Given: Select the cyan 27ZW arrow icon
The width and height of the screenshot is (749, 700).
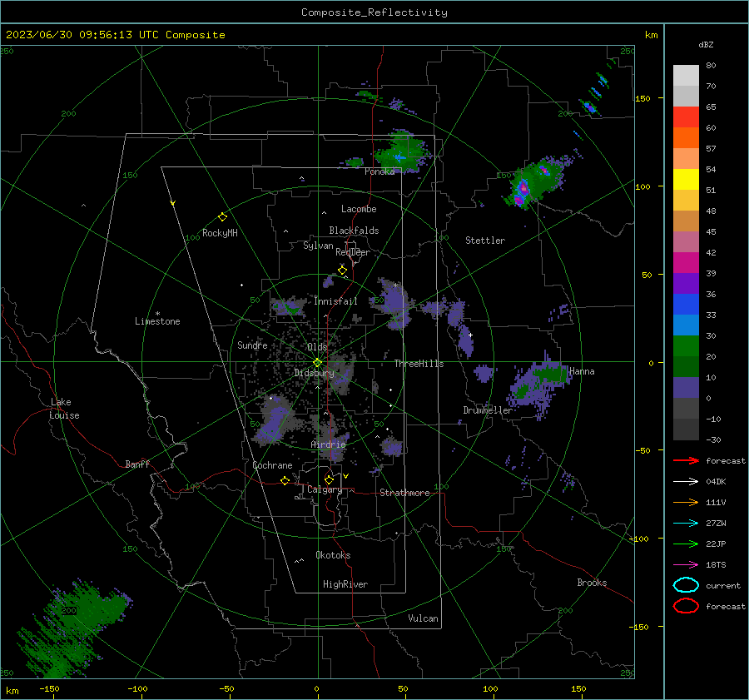Looking at the screenshot, I should coord(686,524).
